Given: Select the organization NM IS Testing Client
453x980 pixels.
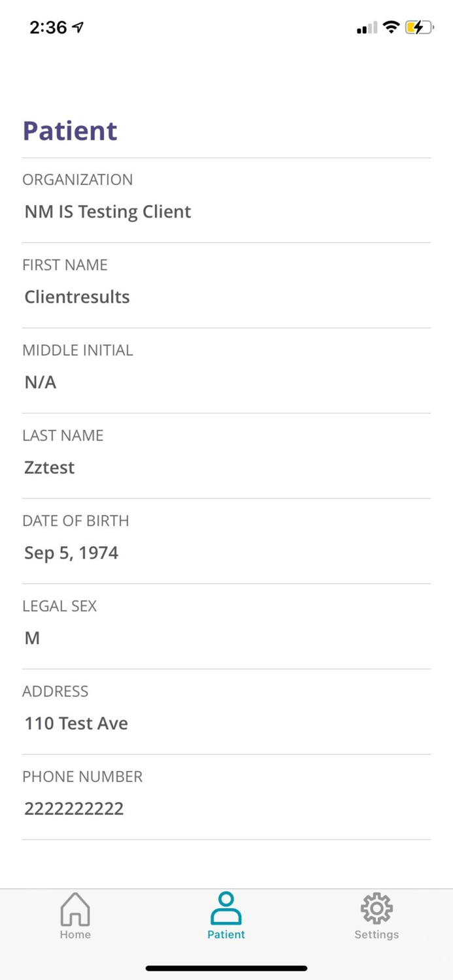Looking at the screenshot, I should click(x=107, y=211).
